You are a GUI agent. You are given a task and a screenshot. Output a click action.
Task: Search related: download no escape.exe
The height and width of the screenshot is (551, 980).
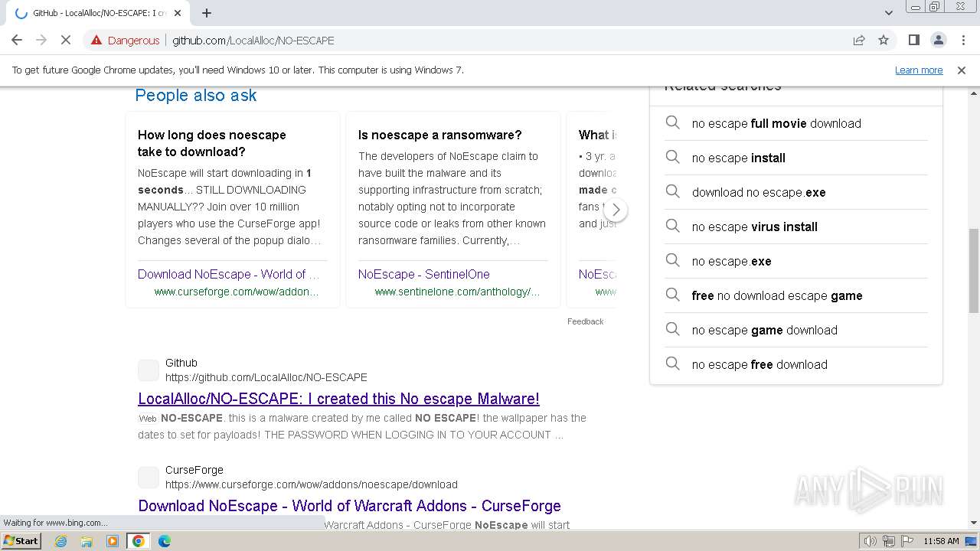click(759, 192)
